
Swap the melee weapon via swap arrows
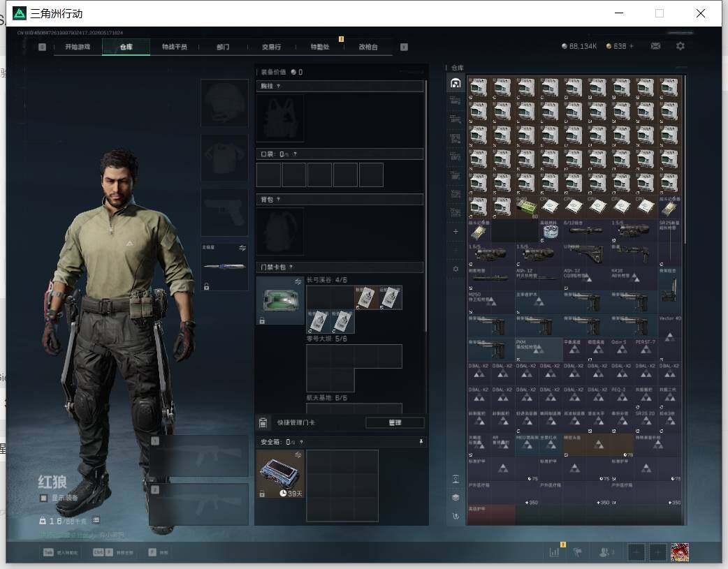[x=242, y=248]
